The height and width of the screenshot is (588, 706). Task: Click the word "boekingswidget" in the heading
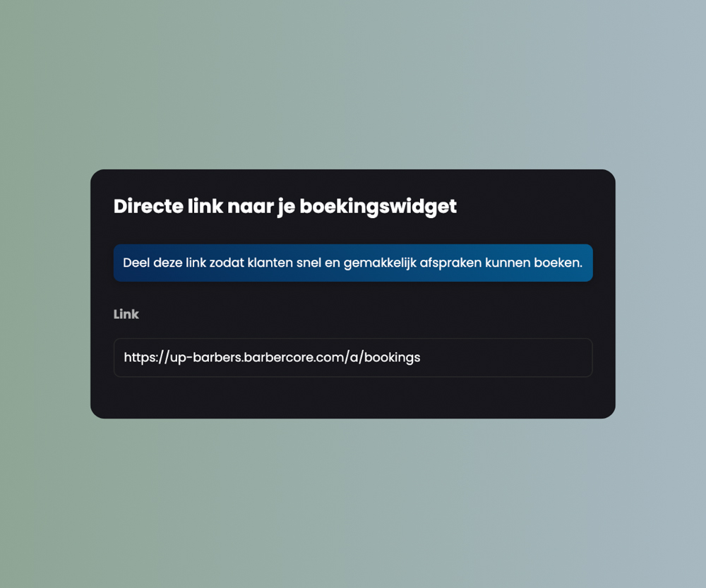point(378,207)
